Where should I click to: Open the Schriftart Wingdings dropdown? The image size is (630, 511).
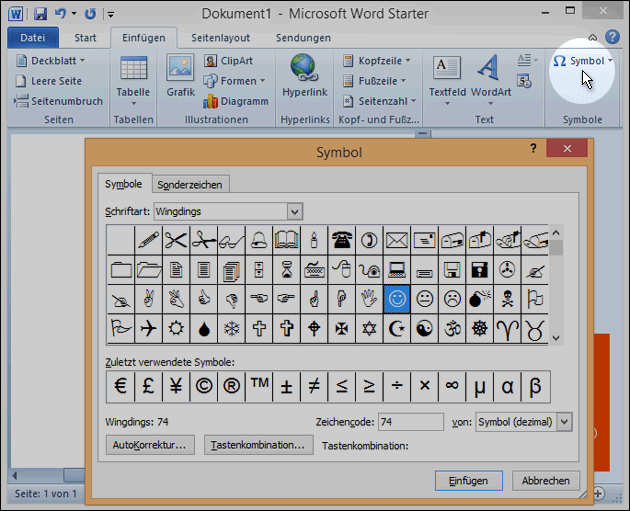tap(295, 211)
